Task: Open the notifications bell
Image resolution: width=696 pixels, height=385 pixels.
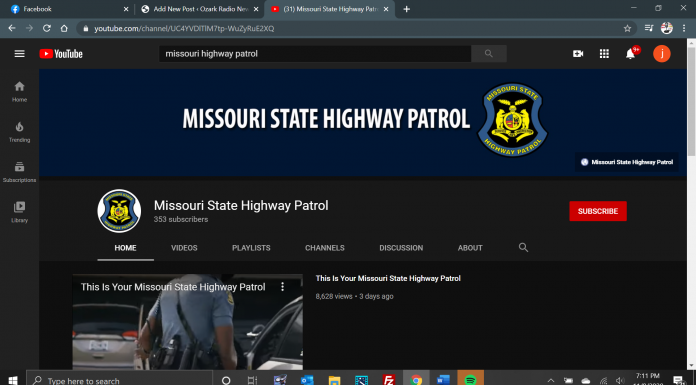Action: click(x=630, y=54)
